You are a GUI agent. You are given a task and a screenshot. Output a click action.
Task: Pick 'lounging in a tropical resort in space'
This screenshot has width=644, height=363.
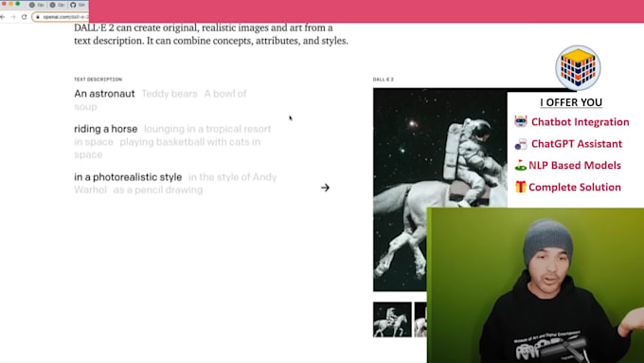click(172, 136)
